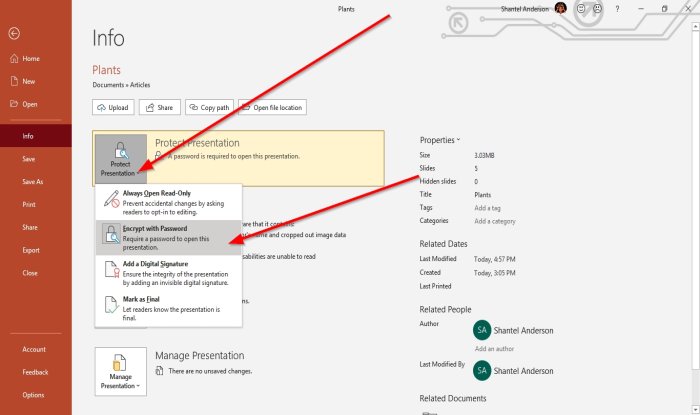
Task: Click the Share button below file path
Action: click(x=160, y=107)
